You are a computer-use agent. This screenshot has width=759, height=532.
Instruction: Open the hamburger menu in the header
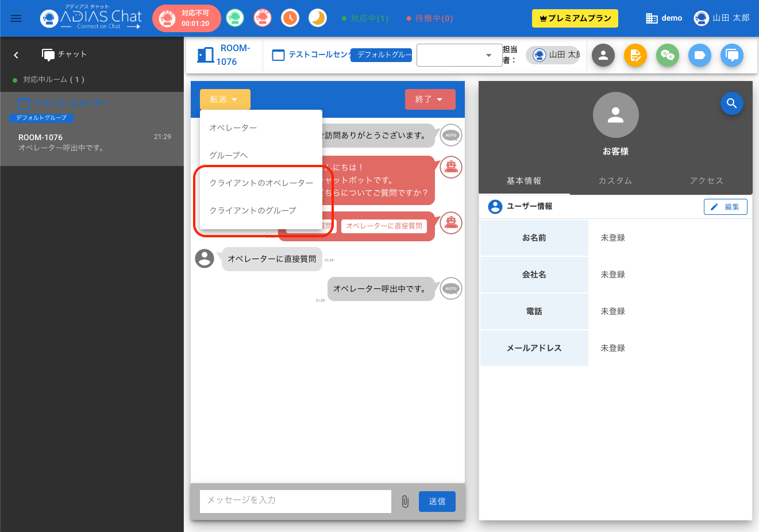pos(16,18)
